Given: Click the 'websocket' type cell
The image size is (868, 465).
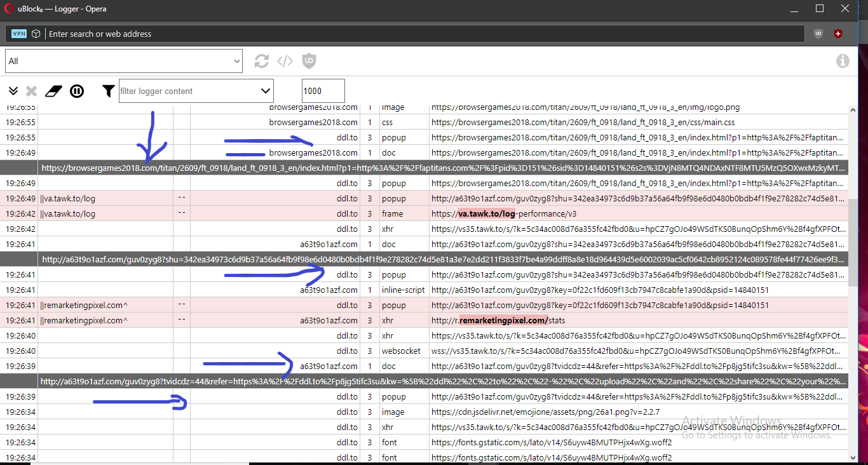Looking at the screenshot, I should click(x=404, y=351).
